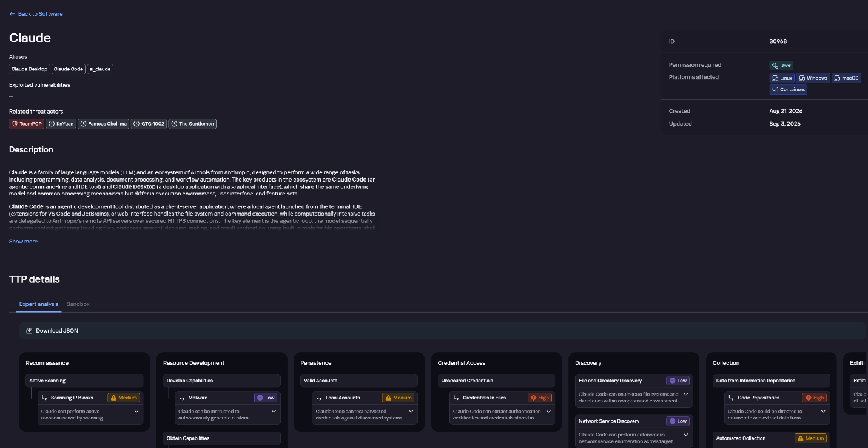Click the ID value S0968

tap(778, 41)
